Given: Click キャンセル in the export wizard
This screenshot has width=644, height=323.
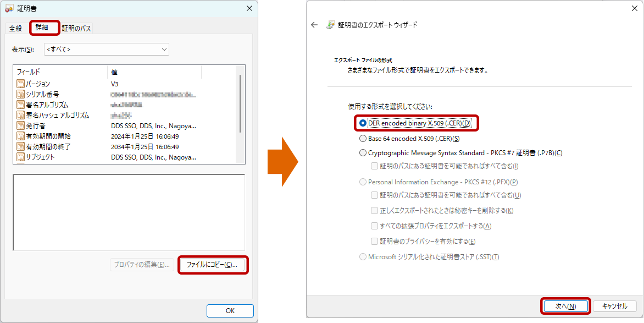Looking at the screenshot, I should tap(614, 306).
